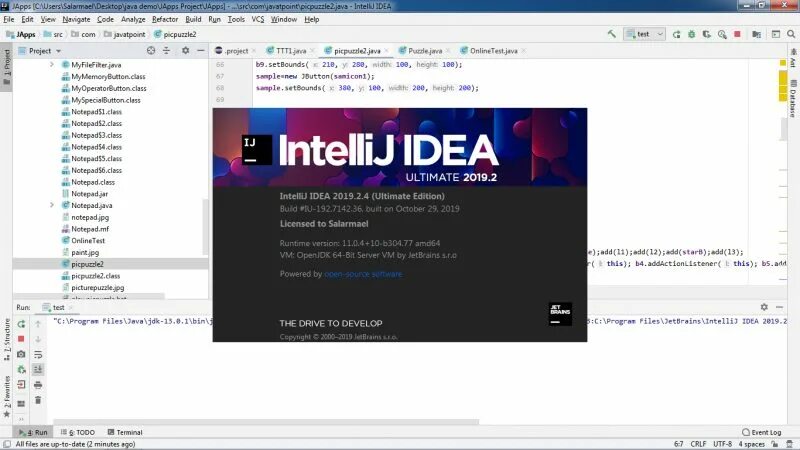800x450 pixels.
Task: Click Clear All trash icon in the Run panel
Action: pos(38,400)
